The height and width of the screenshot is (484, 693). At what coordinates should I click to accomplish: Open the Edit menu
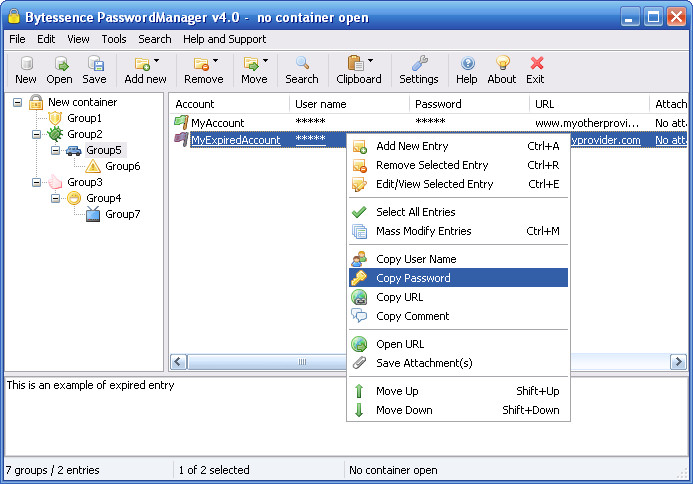pos(46,39)
